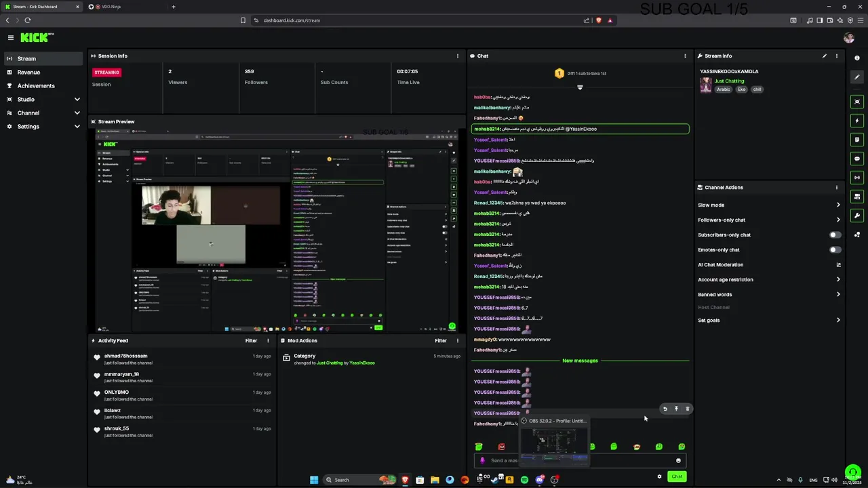The width and height of the screenshot is (868, 488).
Task: Open Banned words settings
Action: 769,295
